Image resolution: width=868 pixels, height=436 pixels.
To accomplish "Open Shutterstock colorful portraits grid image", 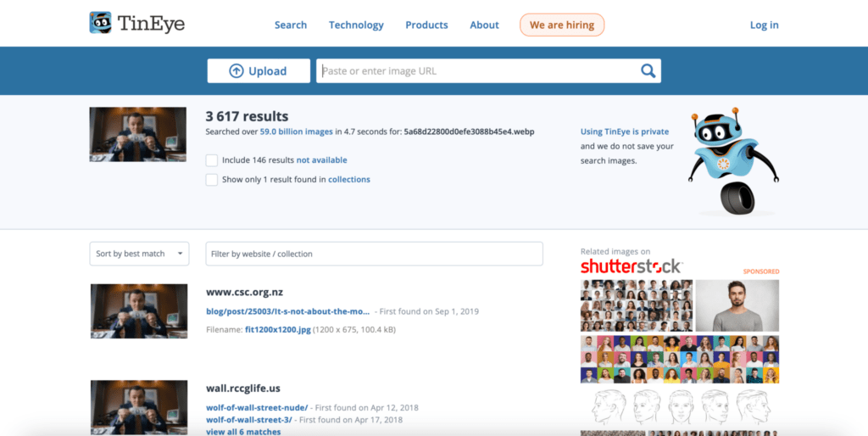I will tap(680, 359).
